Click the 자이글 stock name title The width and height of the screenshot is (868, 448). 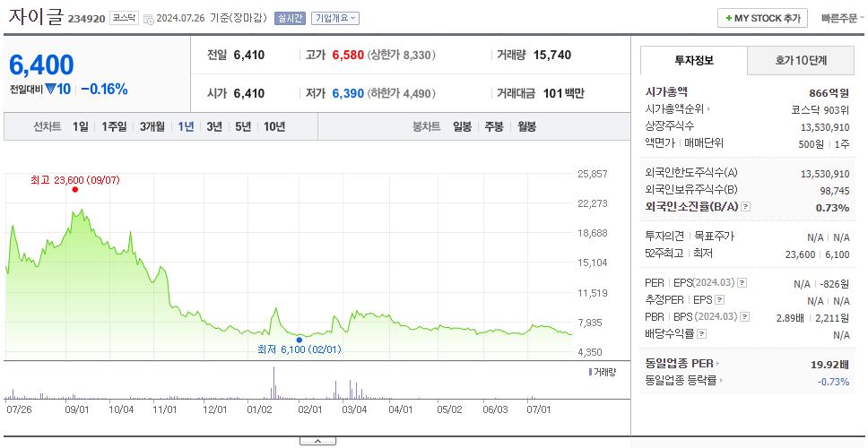click(36, 17)
